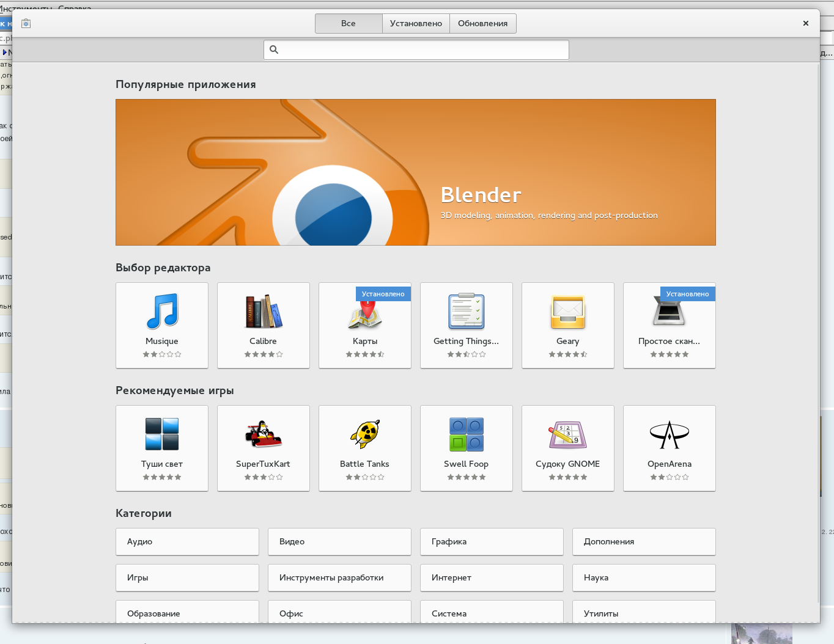Open the SuperTuxKart kart icon

click(264, 434)
